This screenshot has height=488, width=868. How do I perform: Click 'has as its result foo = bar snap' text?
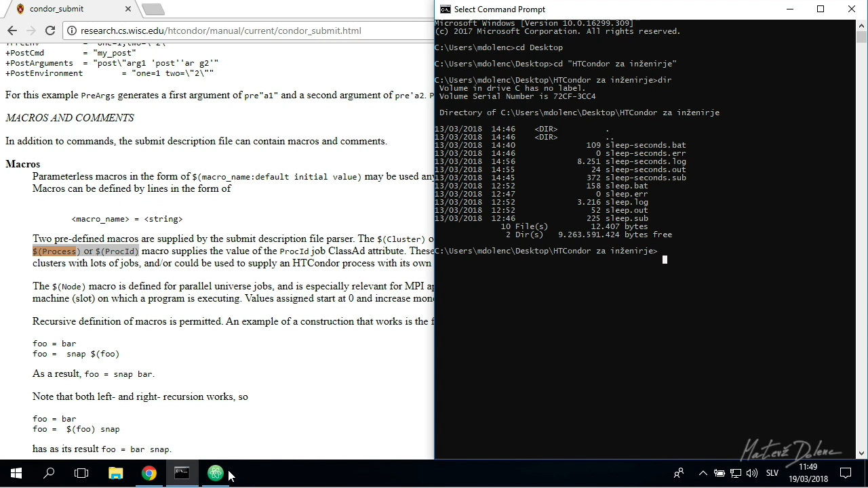tap(102, 449)
